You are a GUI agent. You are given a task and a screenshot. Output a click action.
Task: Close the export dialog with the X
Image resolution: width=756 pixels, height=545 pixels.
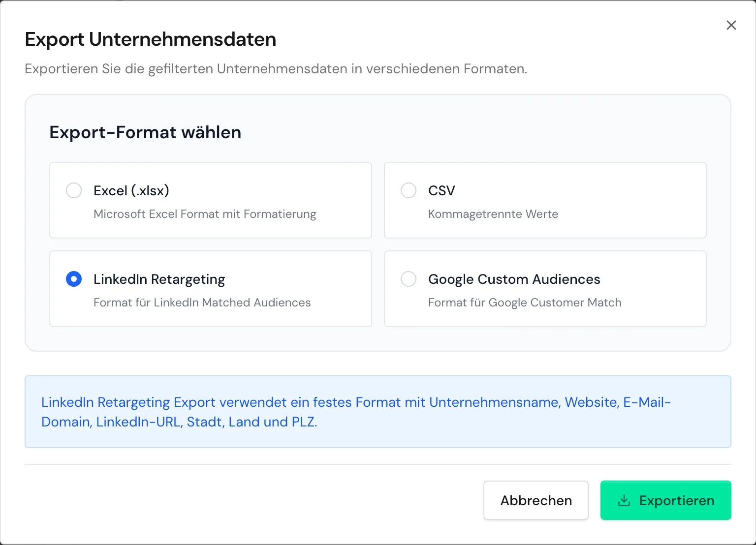[731, 25]
